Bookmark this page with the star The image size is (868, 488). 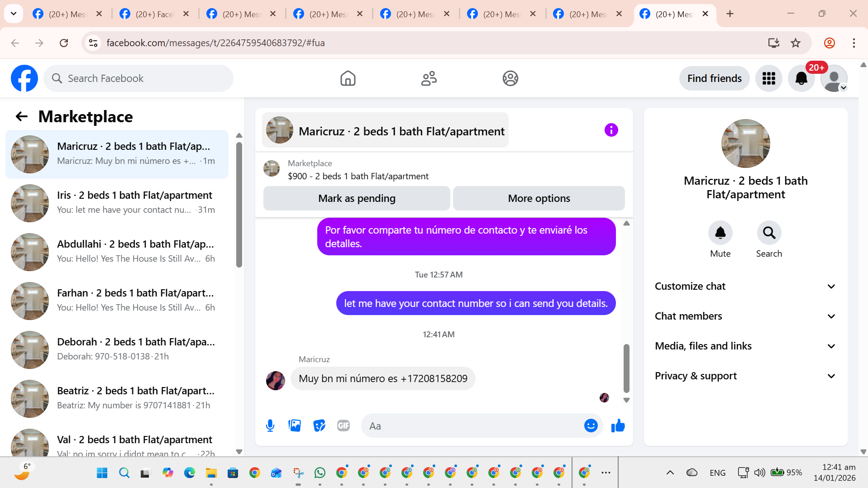[795, 43]
